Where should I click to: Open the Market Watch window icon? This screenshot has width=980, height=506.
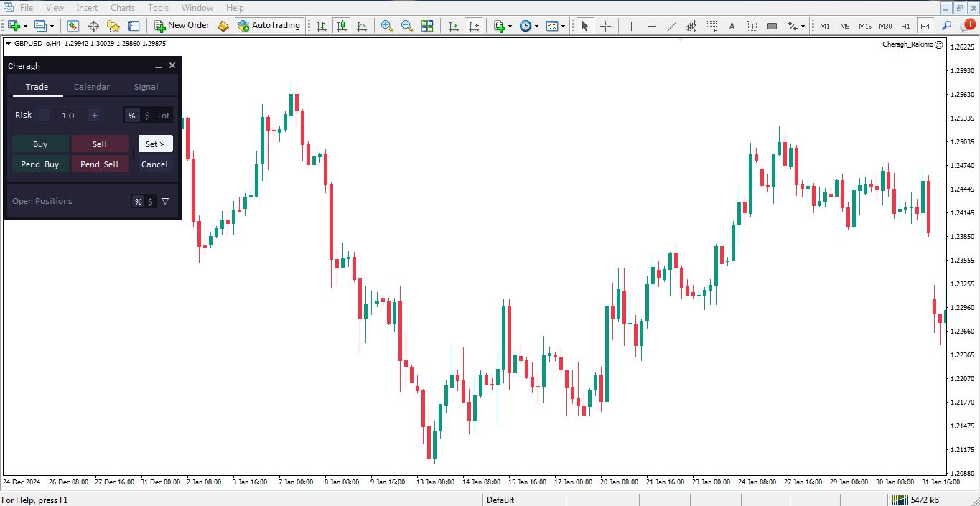pos(73,26)
